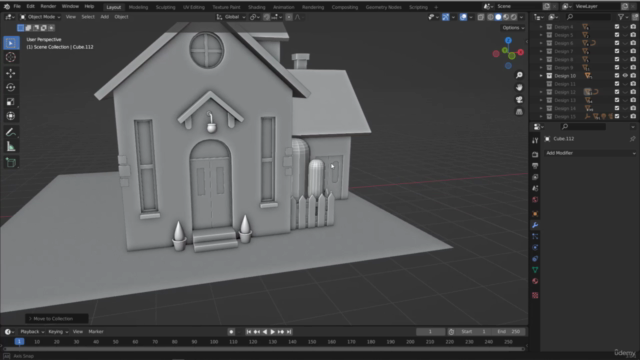This screenshot has width=640, height=360.
Task: Open the Object Constraints properties tab
Action: pos(535,259)
